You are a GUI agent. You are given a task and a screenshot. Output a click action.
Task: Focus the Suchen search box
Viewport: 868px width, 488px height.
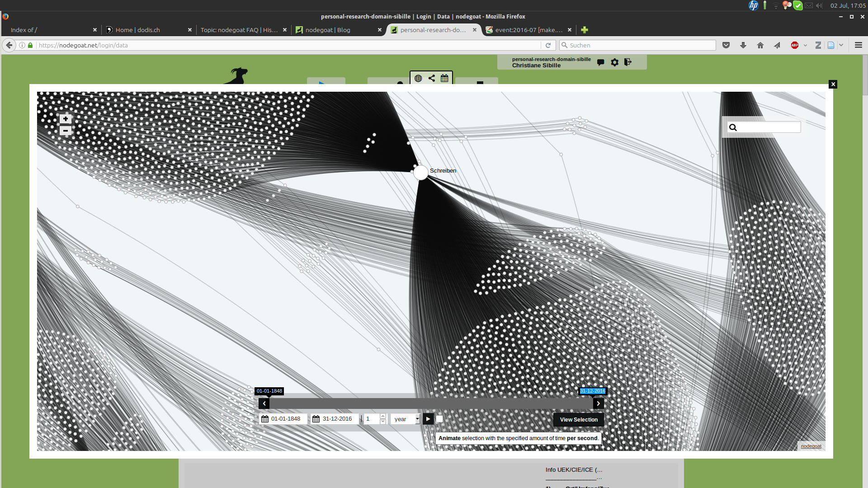point(638,45)
